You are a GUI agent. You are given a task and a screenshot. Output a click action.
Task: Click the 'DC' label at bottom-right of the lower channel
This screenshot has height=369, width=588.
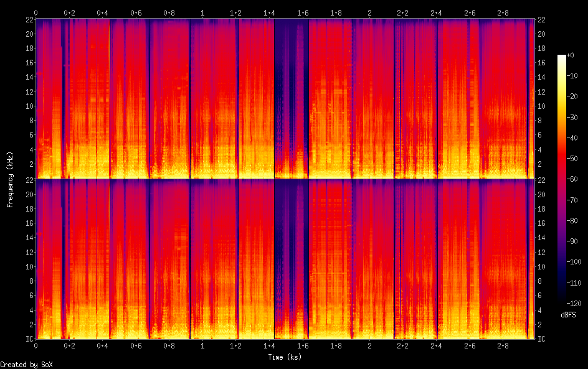coord(541,339)
